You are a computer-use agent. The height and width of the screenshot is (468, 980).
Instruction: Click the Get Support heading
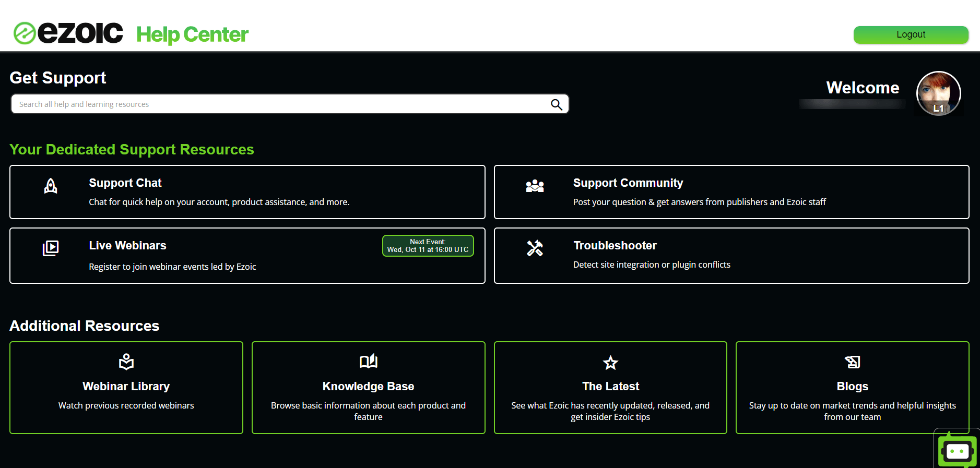[x=58, y=78]
